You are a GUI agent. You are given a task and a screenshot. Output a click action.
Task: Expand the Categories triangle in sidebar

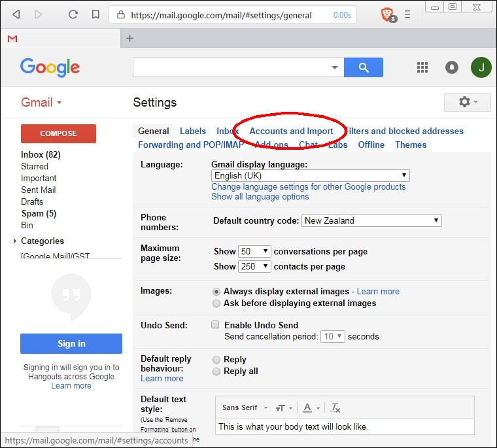coord(14,241)
